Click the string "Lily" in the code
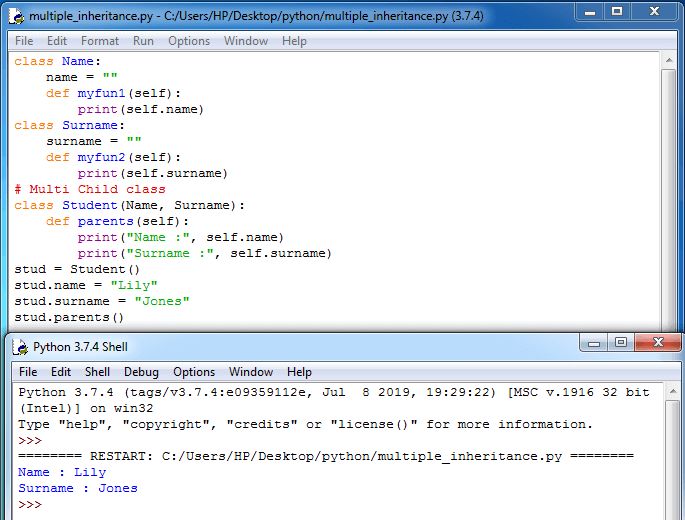The image size is (685, 520). (134, 285)
